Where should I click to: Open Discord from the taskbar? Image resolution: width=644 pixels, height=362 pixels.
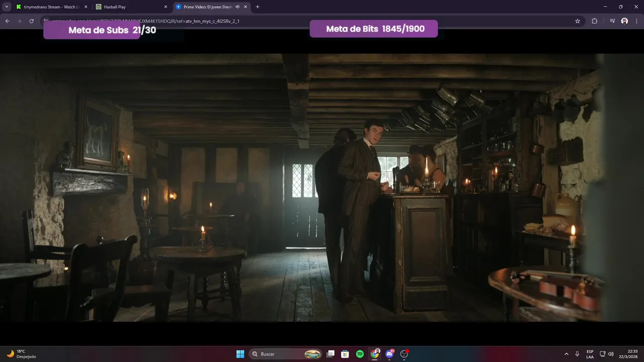pos(389,354)
